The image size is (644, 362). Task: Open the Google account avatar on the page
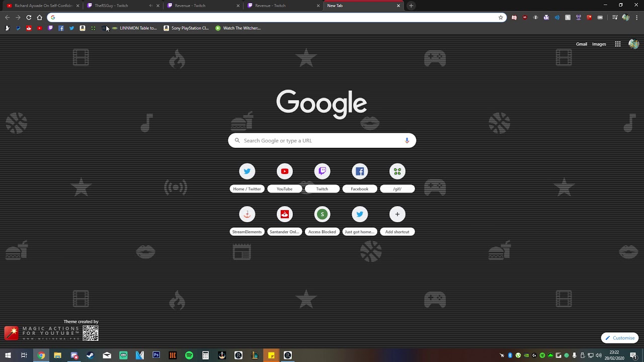tap(633, 44)
